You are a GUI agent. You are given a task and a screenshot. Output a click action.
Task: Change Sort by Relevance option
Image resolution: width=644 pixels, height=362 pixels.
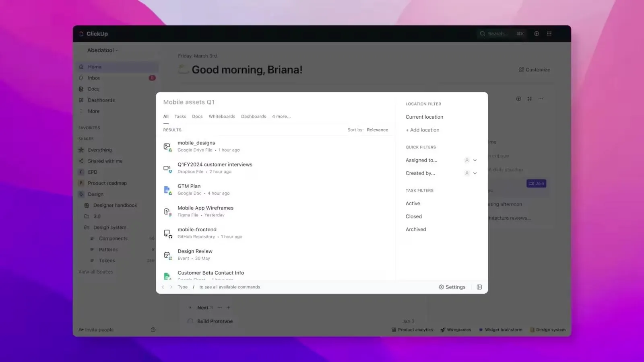(377, 130)
